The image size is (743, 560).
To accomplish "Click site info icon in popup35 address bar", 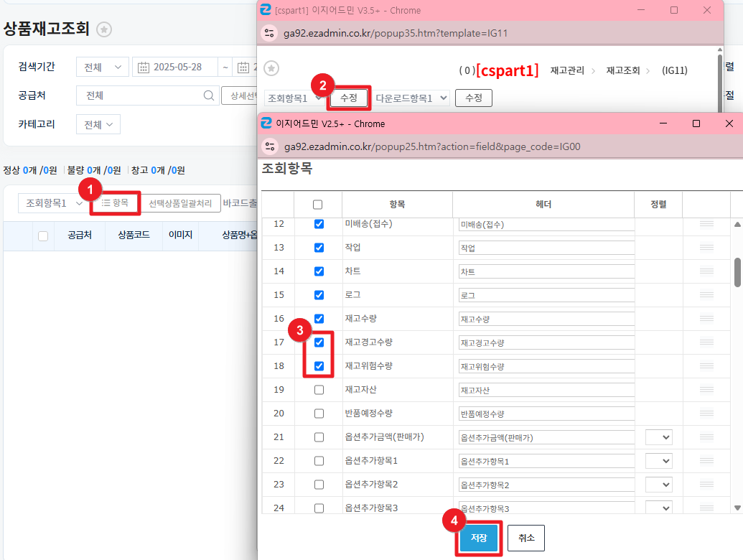I will pos(269,32).
